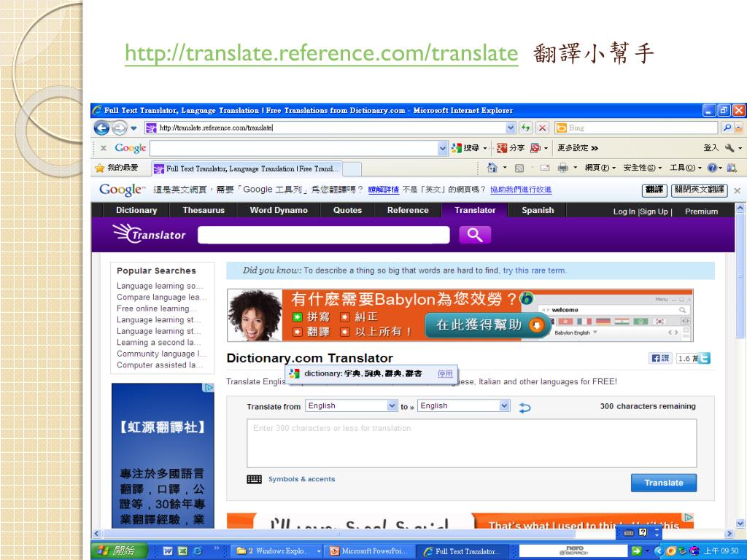Click the browser Forward arrow button

tap(119, 128)
